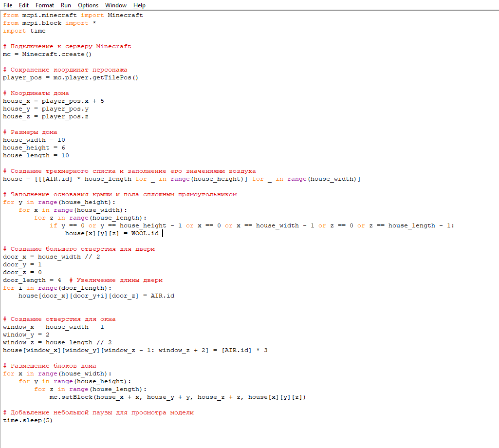Open the Help menu
Screen dimensions: 499x448
click(139, 5)
